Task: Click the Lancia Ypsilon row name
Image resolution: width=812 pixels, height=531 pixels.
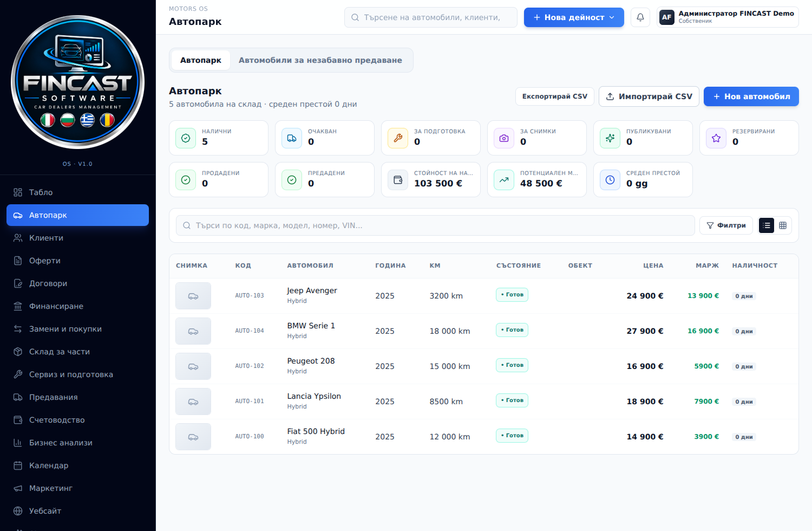Action: pyautogui.click(x=314, y=396)
